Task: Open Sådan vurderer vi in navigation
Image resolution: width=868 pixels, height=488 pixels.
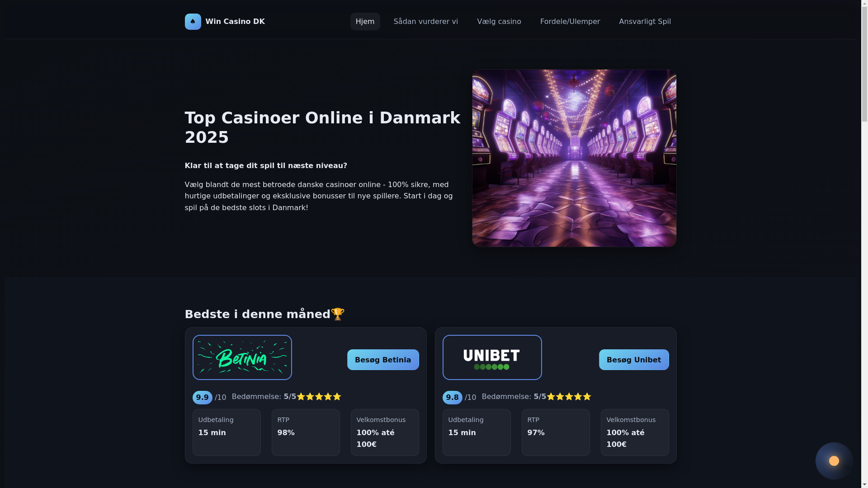Action: pyautogui.click(x=425, y=22)
